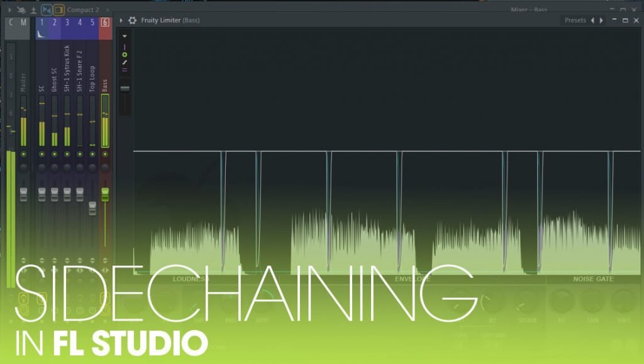Screen dimensions: 644x364
Task: Click the Bass track level meter
Action: (105, 120)
